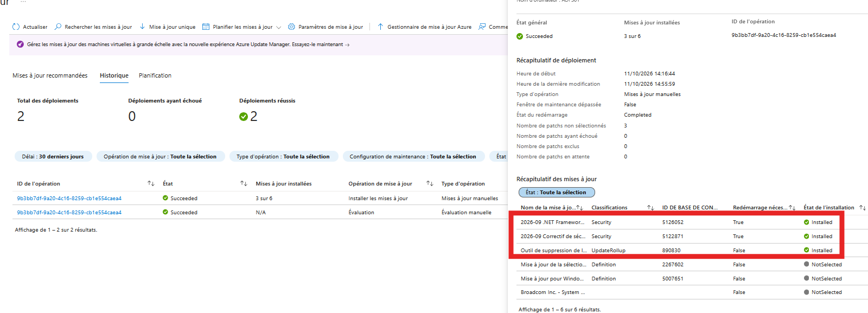This screenshot has width=868, height=313.
Task: Click the Commentaires feedback icon
Action: 482,27
